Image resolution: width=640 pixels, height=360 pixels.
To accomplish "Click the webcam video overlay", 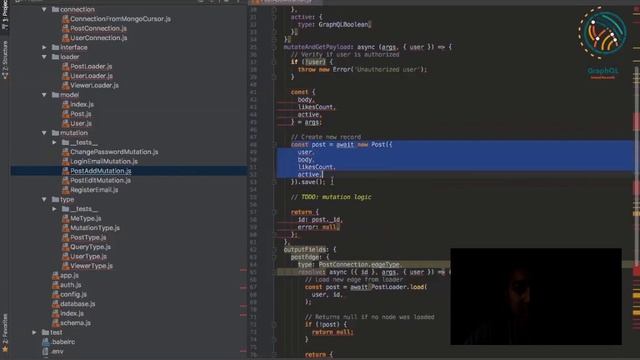I will (x=536, y=296).
